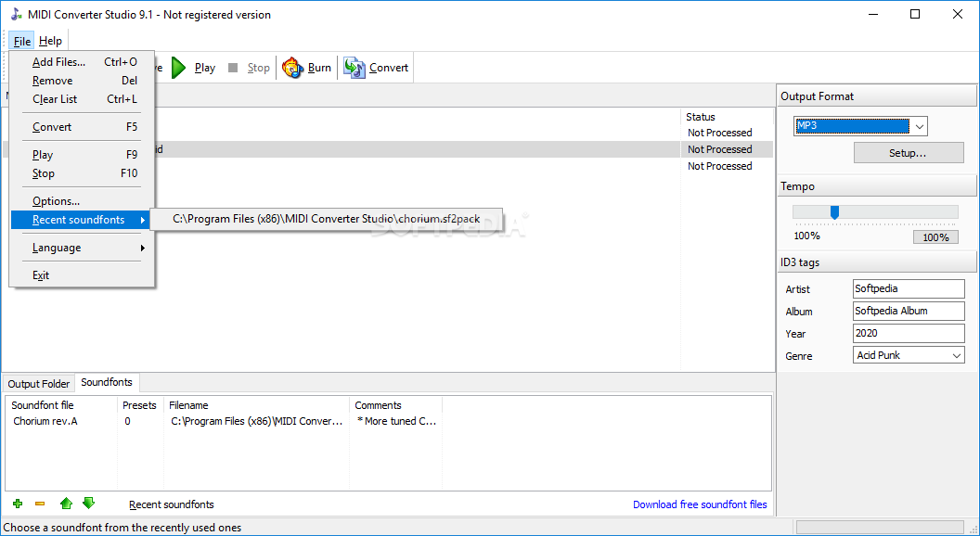Click the Comments column header
Screen dimensions: 980x536
point(395,405)
